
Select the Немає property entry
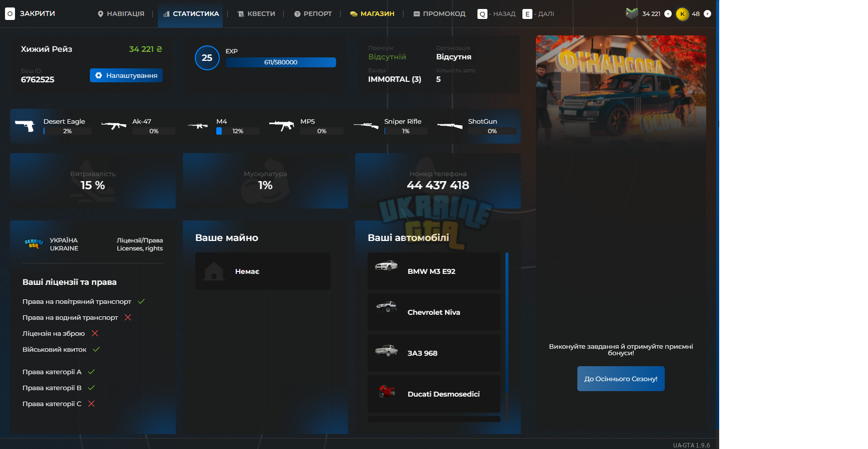(x=263, y=271)
